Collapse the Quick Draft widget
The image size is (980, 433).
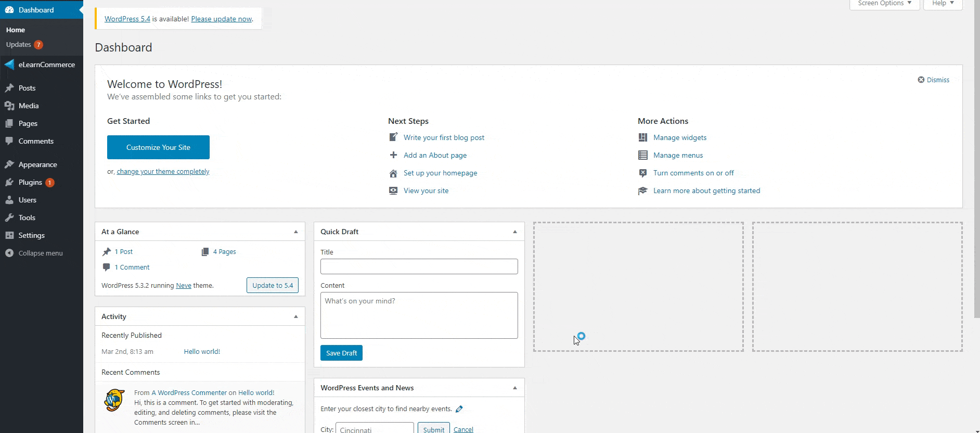pyautogui.click(x=515, y=232)
